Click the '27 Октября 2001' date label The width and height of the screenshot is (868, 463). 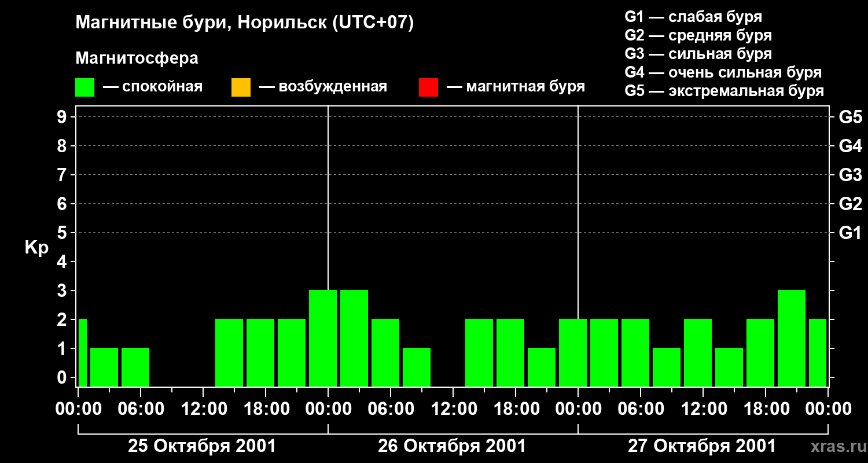(702, 446)
